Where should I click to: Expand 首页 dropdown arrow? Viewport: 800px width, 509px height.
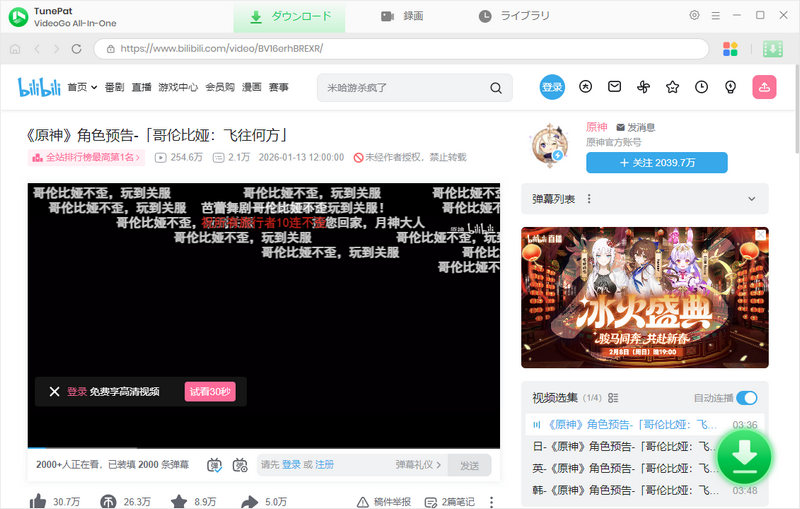(x=94, y=88)
